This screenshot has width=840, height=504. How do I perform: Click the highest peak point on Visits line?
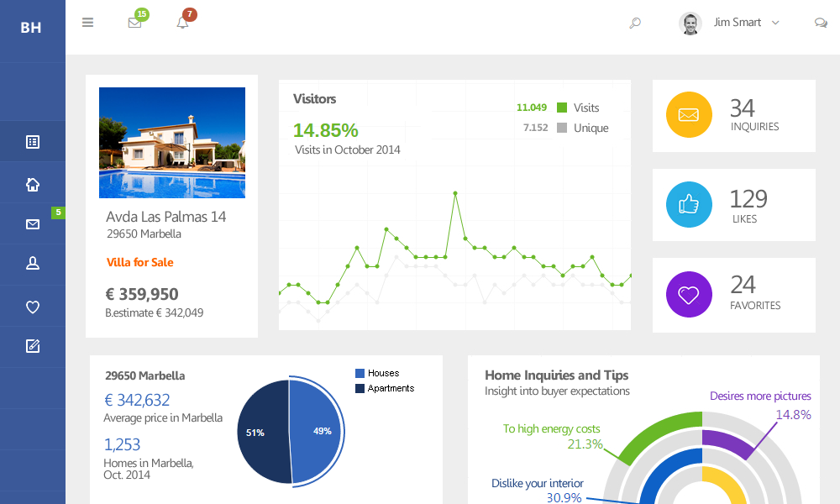[455, 193]
